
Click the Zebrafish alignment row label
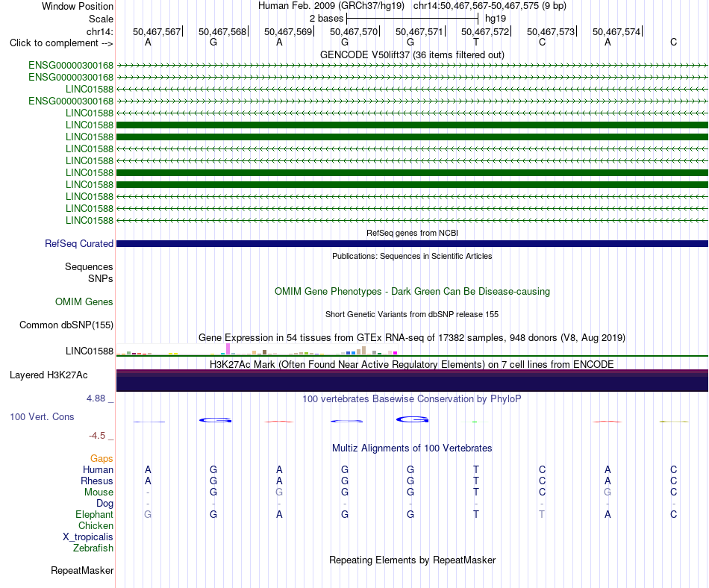tap(93, 548)
